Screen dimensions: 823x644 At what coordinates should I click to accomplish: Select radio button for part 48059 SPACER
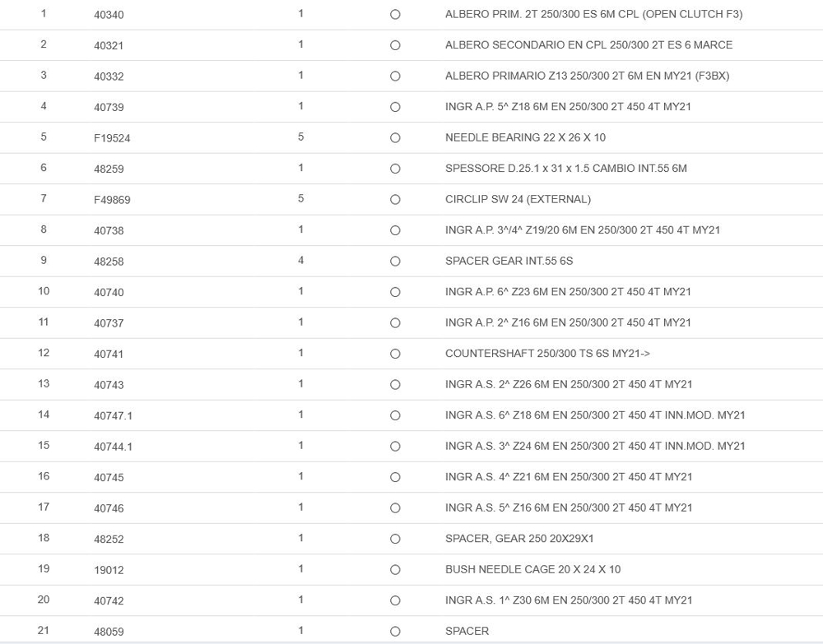pyautogui.click(x=395, y=632)
